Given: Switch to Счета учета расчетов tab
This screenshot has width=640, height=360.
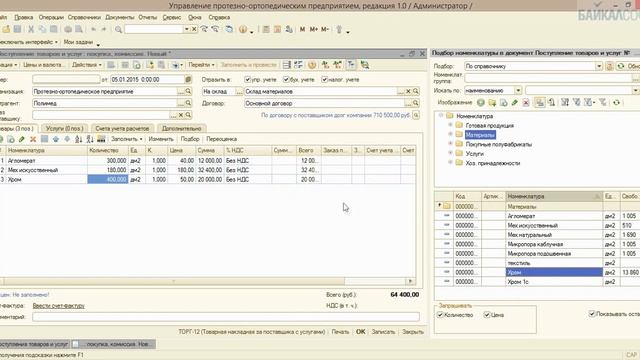Looking at the screenshot, I should [x=122, y=128].
